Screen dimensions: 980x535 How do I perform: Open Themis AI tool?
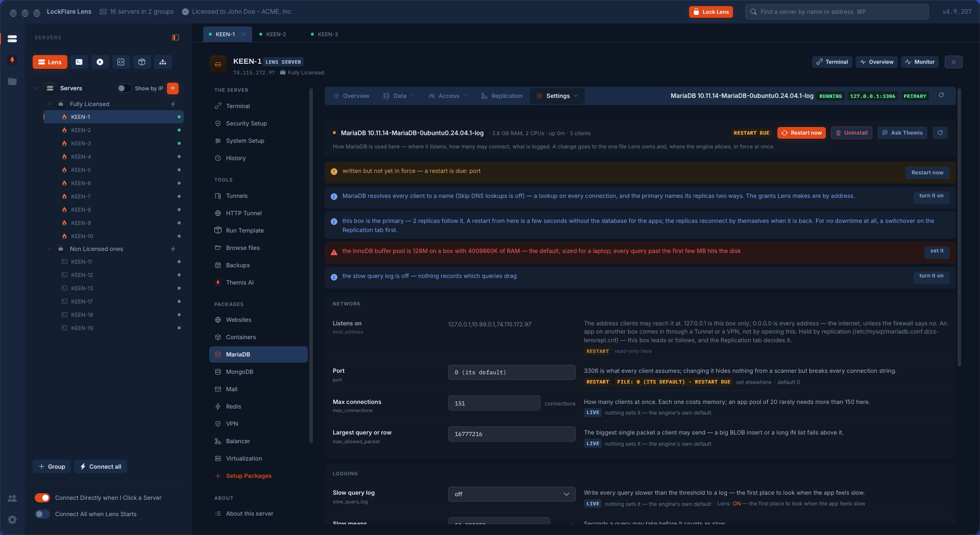258,283
